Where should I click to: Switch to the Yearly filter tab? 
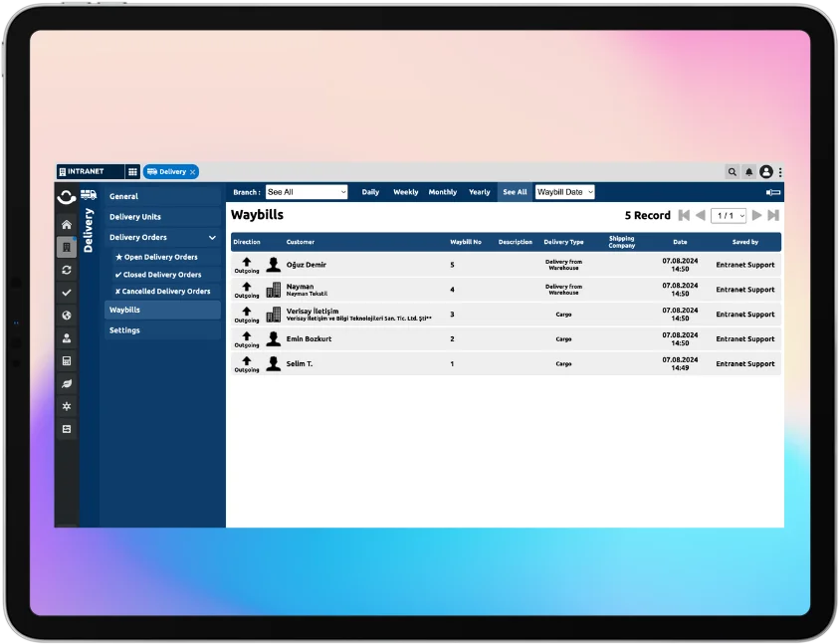(479, 192)
